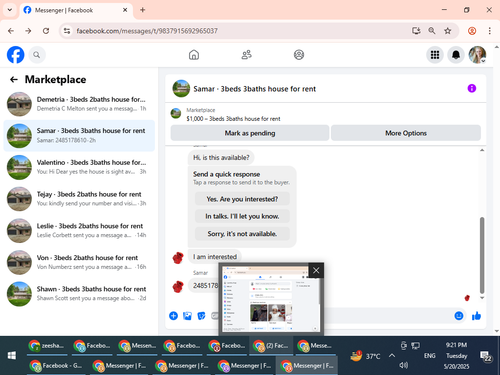Go back in browser history

(x=11, y=31)
